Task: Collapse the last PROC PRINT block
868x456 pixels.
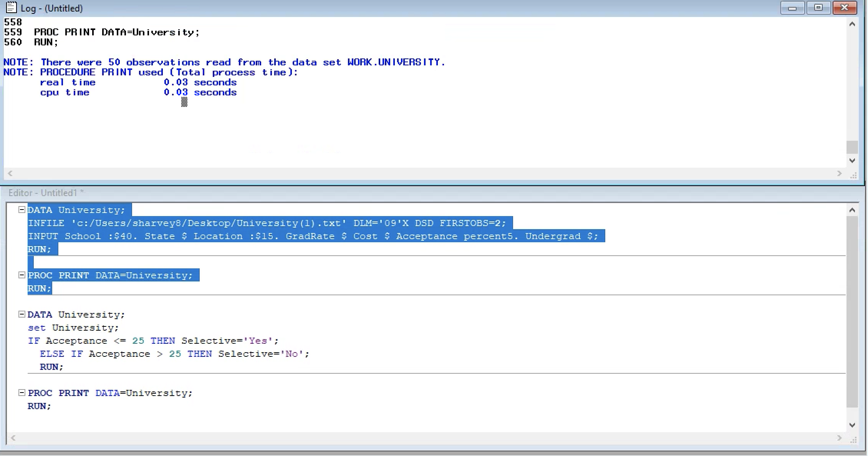Action: click(22, 393)
